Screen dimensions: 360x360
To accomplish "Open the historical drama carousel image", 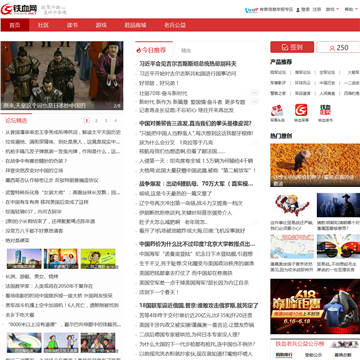I will point(62,76).
